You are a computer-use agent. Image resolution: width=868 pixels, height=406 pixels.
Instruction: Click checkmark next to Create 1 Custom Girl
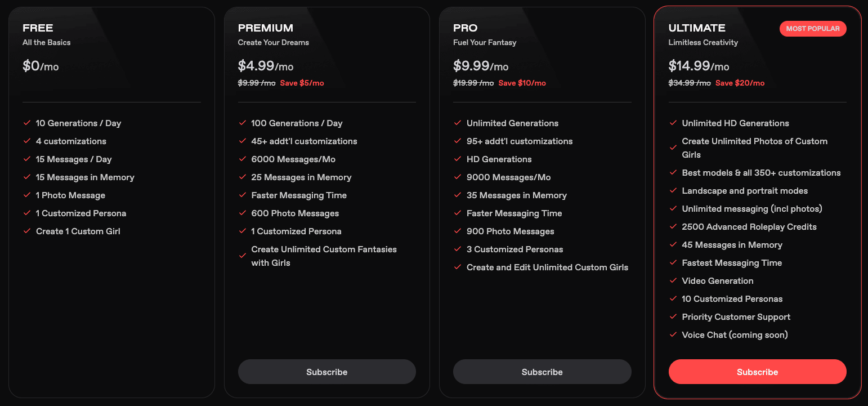click(x=26, y=231)
